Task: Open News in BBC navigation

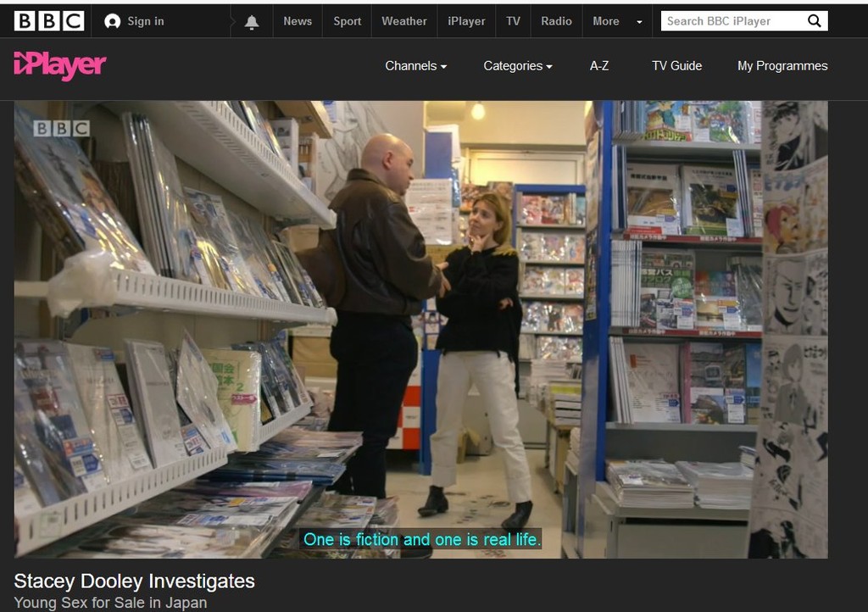Action: click(x=298, y=21)
